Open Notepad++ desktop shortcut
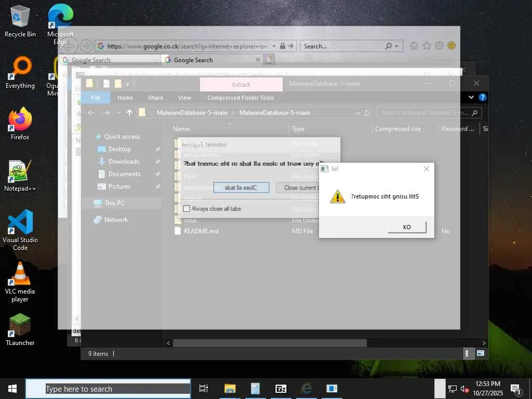The image size is (532, 399). pyautogui.click(x=20, y=175)
